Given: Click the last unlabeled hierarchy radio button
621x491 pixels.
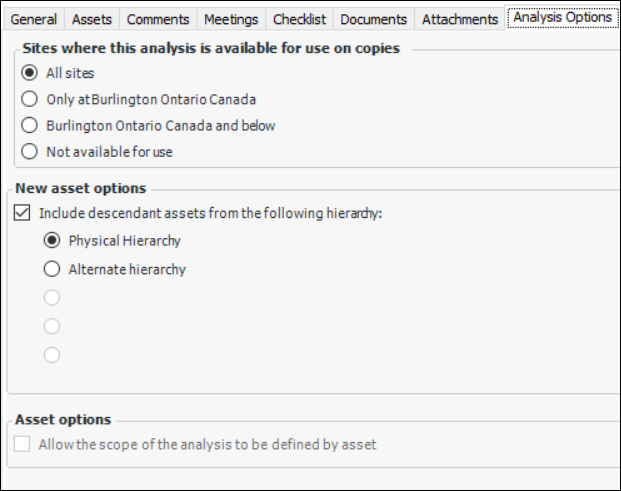Looking at the screenshot, I should (51, 354).
